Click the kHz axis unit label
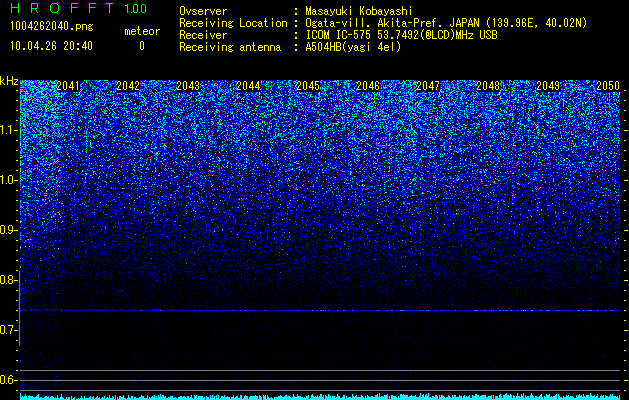 9,81
